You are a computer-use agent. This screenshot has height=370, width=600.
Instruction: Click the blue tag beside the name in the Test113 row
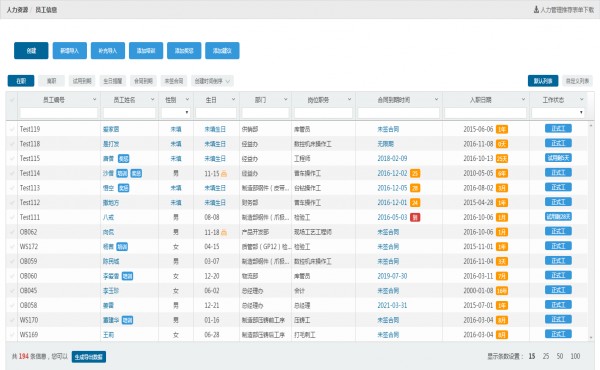coord(123,188)
